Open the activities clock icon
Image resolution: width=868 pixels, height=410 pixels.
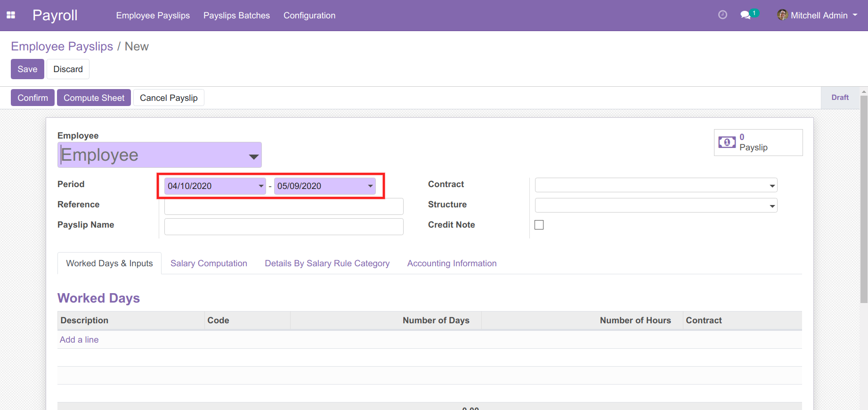pyautogui.click(x=722, y=15)
